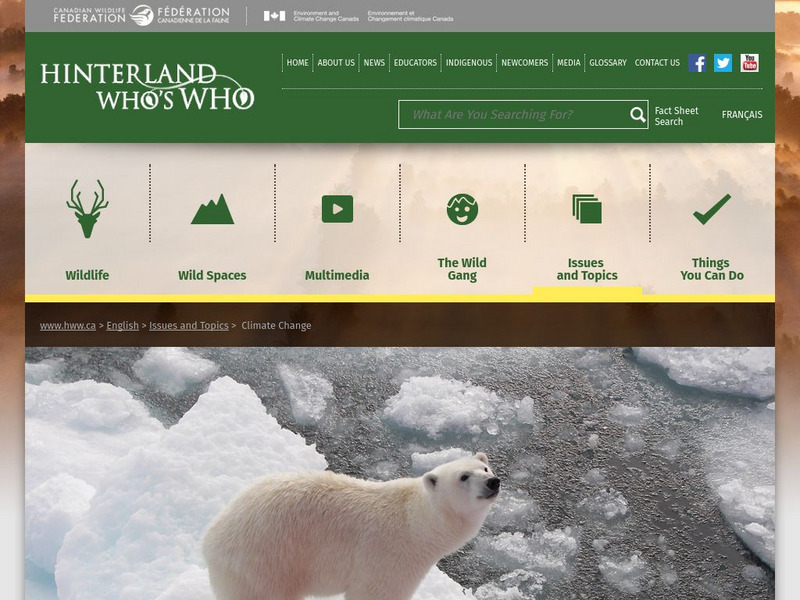
Task: Click the mountain Wild Spaces icon
Action: pos(212,209)
